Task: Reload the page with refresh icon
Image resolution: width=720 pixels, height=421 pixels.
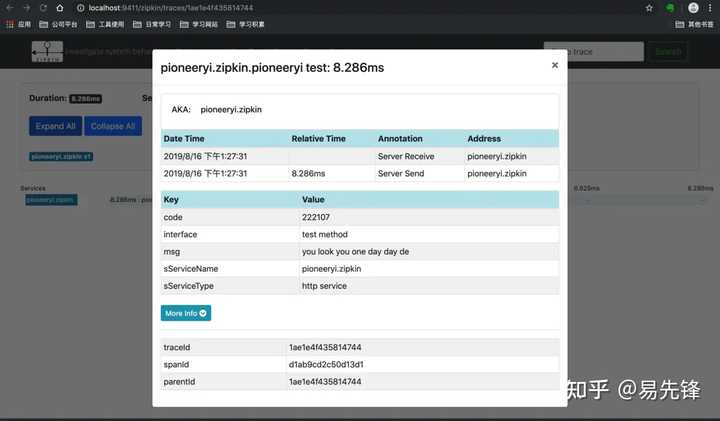Action: (x=43, y=8)
